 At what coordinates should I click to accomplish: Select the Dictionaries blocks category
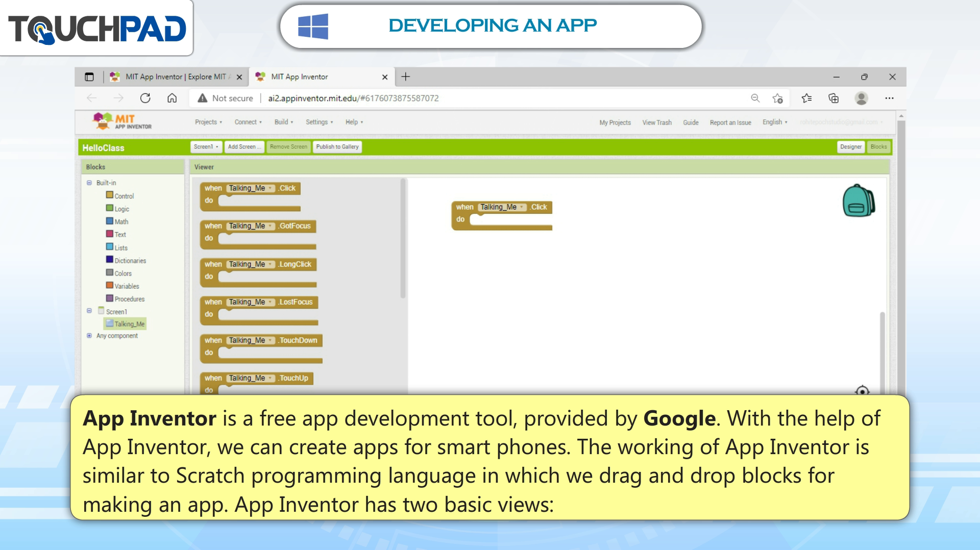point(126,260)
